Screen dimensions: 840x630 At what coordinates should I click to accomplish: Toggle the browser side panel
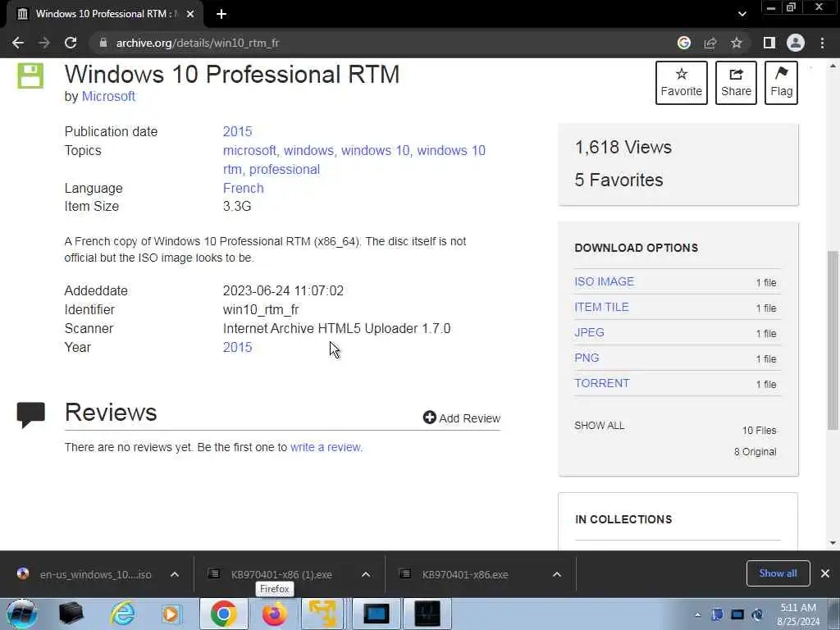769,43
